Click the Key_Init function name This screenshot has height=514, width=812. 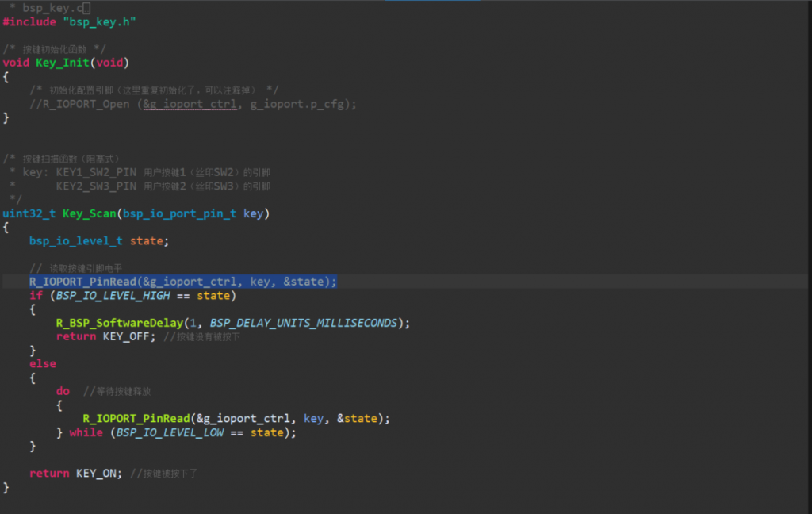tap(63, 63)
